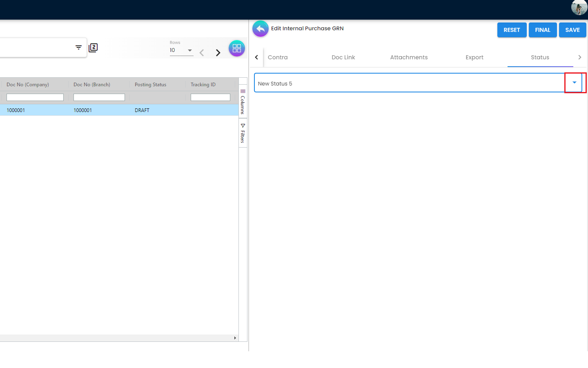This screenshot has height=368, width=588.
Task: Open the grid view round icon
Action: [236, 49]
